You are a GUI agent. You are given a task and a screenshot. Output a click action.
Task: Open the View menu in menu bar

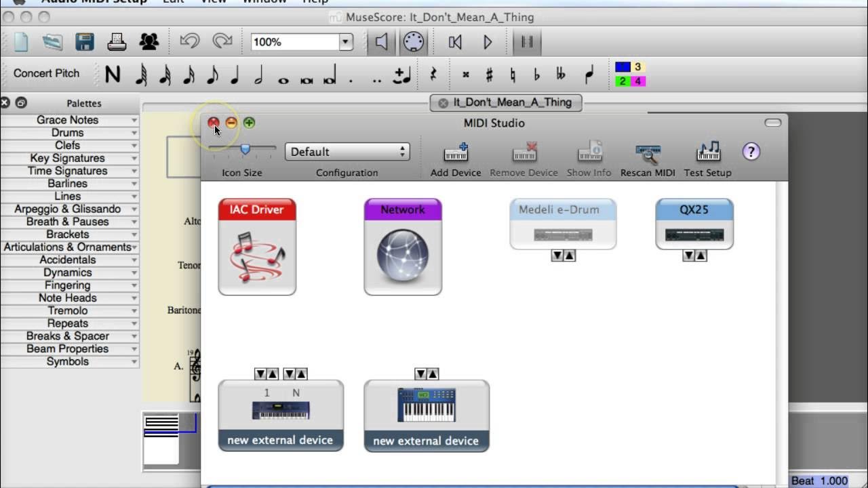[214, 2]
